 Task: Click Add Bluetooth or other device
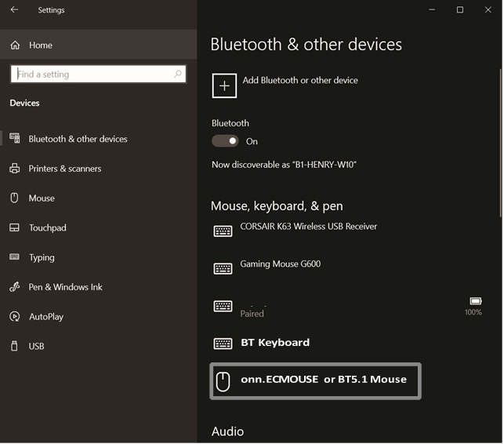point(300,80)
